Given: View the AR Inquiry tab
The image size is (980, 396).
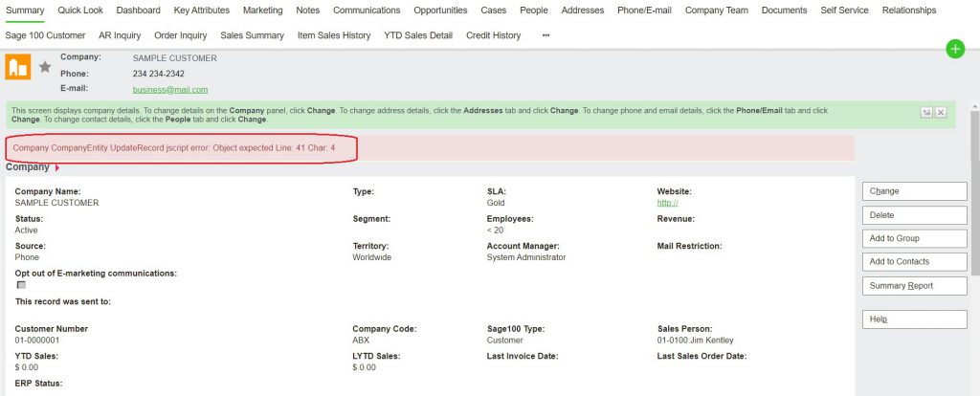Looking at the screenshot, I should [120, 35].
